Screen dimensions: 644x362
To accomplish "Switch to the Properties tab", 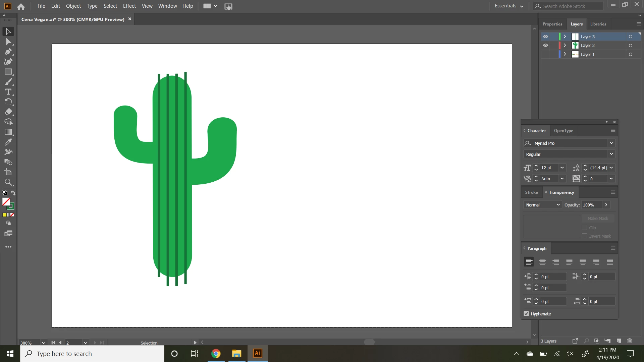I will 552,24.
